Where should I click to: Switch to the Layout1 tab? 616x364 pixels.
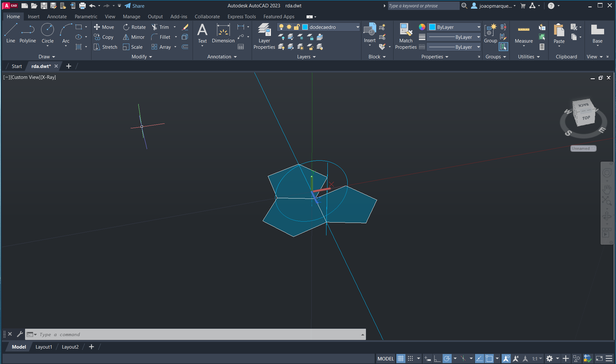tap(44, 347)
